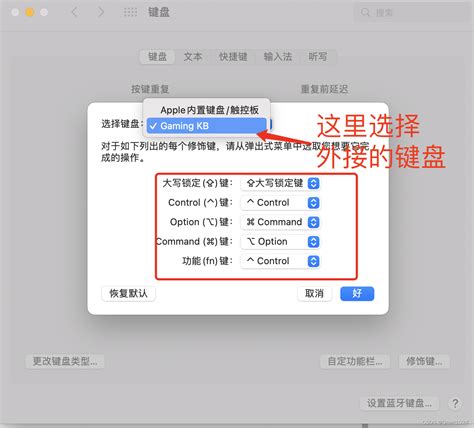
Task: Go back with the left chevron arrow
Action: 74,13
